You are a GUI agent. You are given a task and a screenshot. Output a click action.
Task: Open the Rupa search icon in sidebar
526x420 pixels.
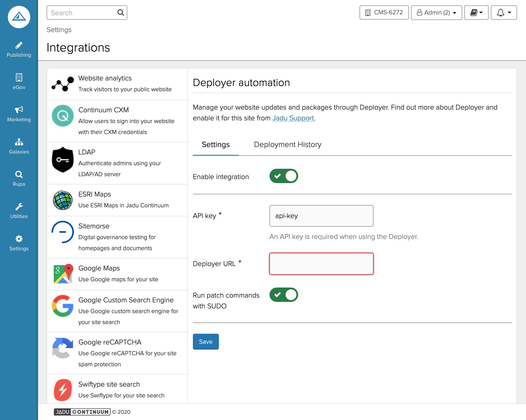tap(19, 175)
